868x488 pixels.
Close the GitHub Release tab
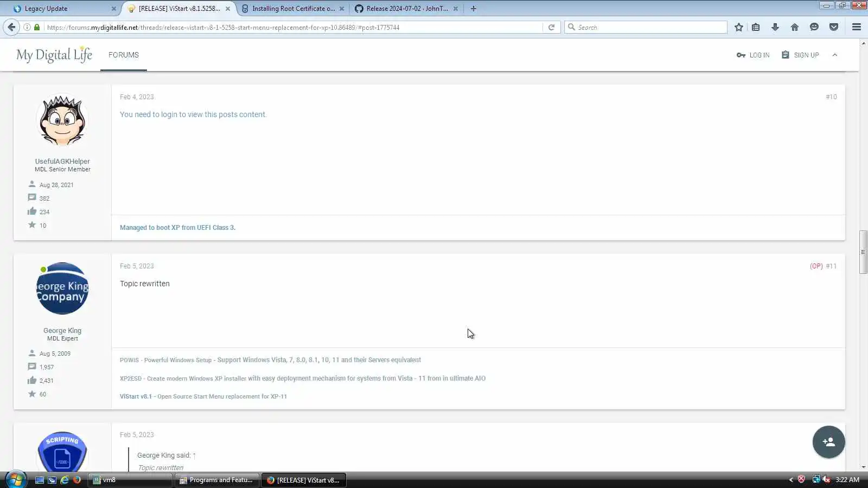456,9
